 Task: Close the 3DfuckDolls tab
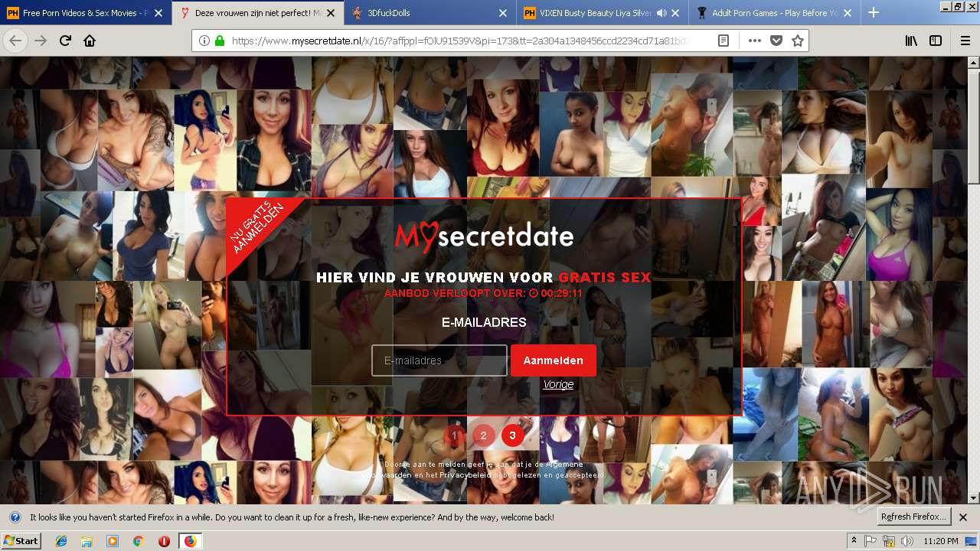click(503, 13)
